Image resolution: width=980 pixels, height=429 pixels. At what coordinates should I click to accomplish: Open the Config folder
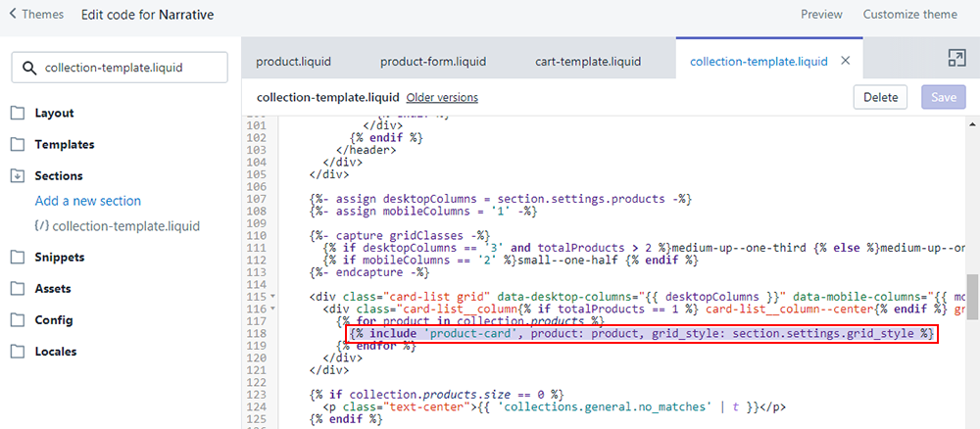coord(54,319)
